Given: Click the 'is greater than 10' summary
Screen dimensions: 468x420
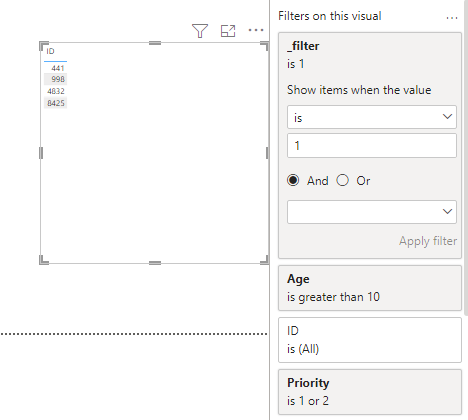Looking at the screenshot, I should pos(333,297).
